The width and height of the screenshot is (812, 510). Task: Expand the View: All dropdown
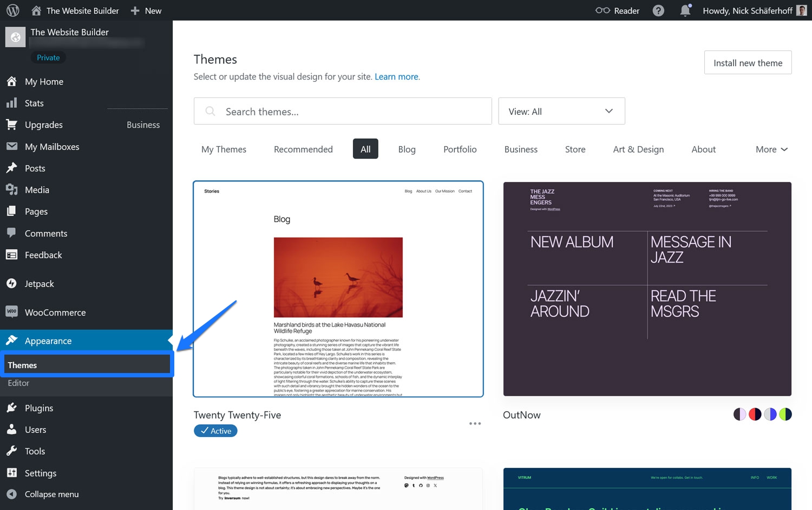coord(561,111)
